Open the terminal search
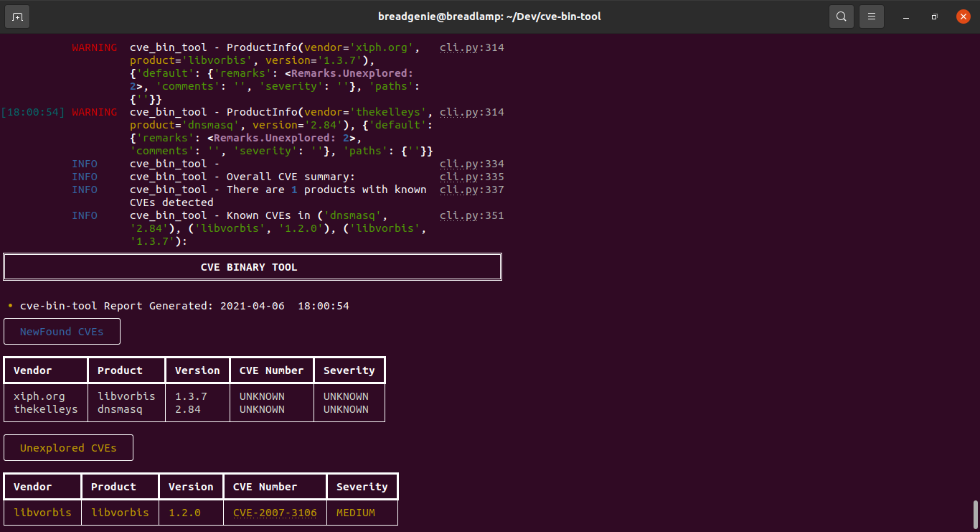Screen dimensions: 980x532 [841, 16]
